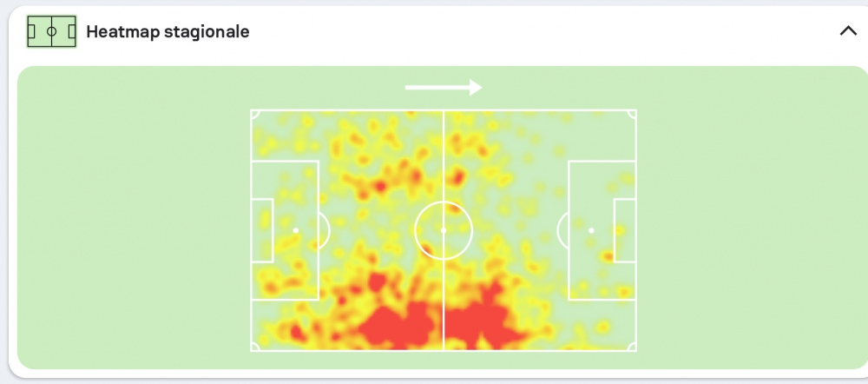Click the Heatmap stagionale heading text
This screenshot has width=868, height=384.
tap(168, 32)
